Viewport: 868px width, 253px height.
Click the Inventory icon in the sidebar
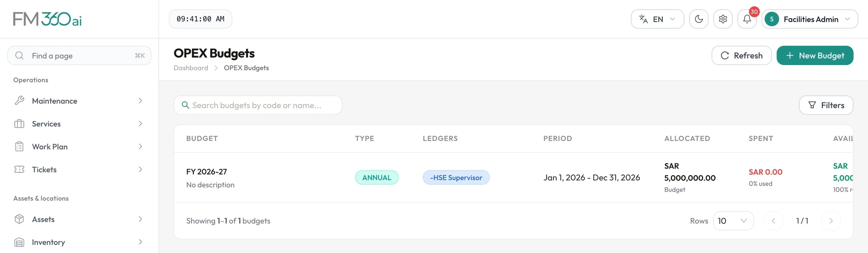[19, 242]
